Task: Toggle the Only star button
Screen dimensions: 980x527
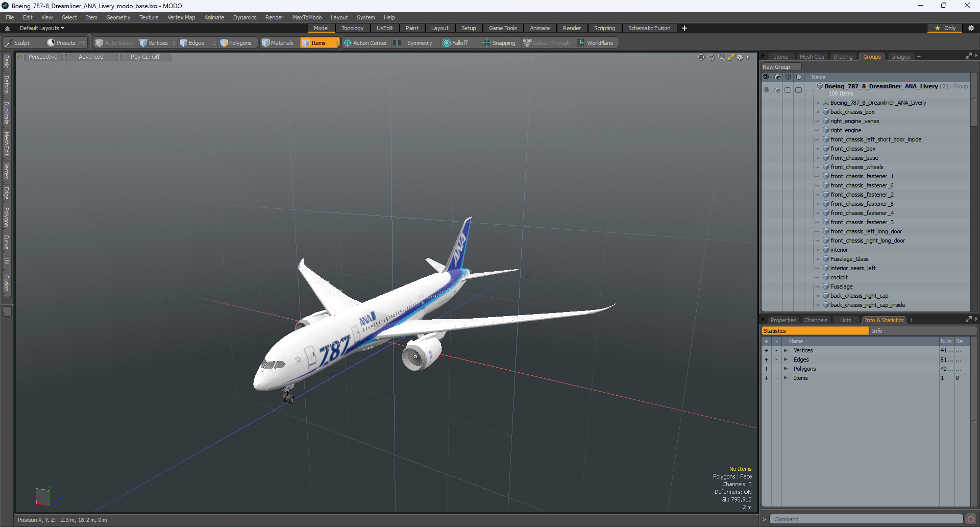Action: pyautogui.click(x=945, y=28)
